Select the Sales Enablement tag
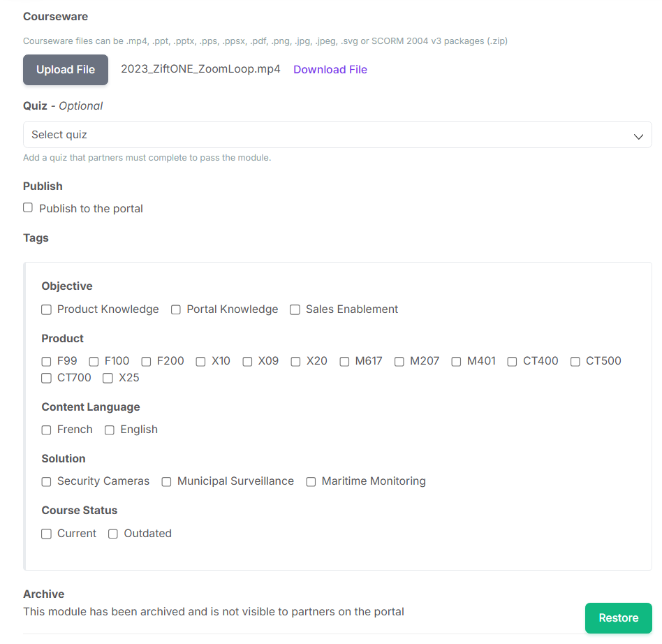Viewport: 662px width, 644px height. [x=295, y=310]
